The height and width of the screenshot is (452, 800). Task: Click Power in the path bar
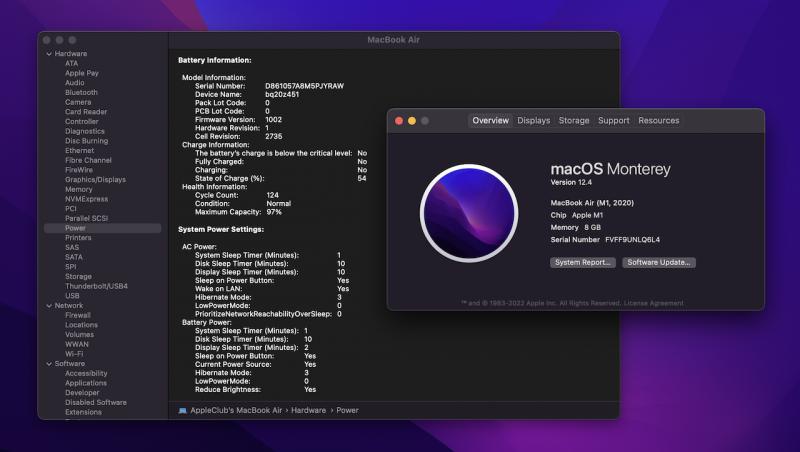tap(347, 410)
